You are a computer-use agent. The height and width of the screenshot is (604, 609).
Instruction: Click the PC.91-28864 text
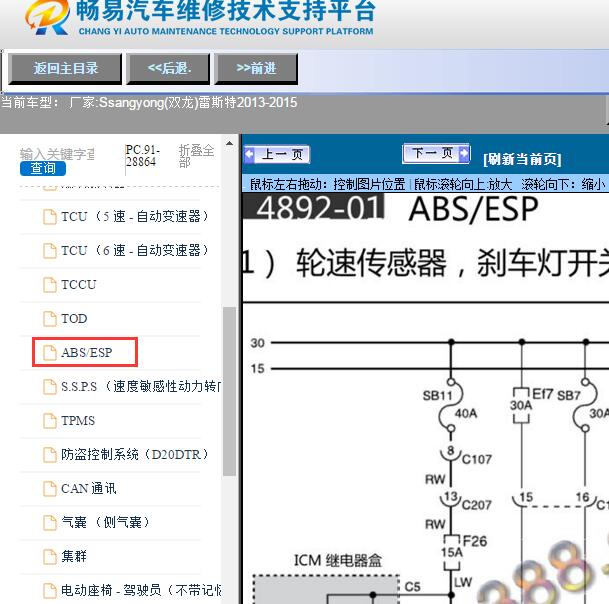tap(142, 155)
